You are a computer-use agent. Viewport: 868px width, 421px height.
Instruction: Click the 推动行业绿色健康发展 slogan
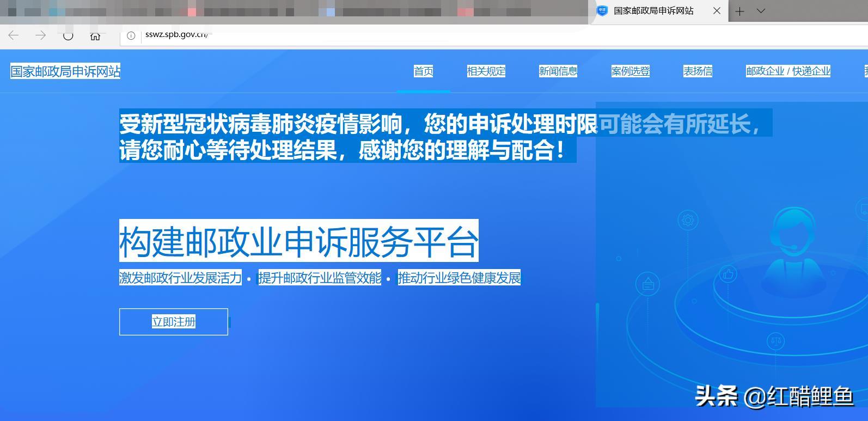459,278
